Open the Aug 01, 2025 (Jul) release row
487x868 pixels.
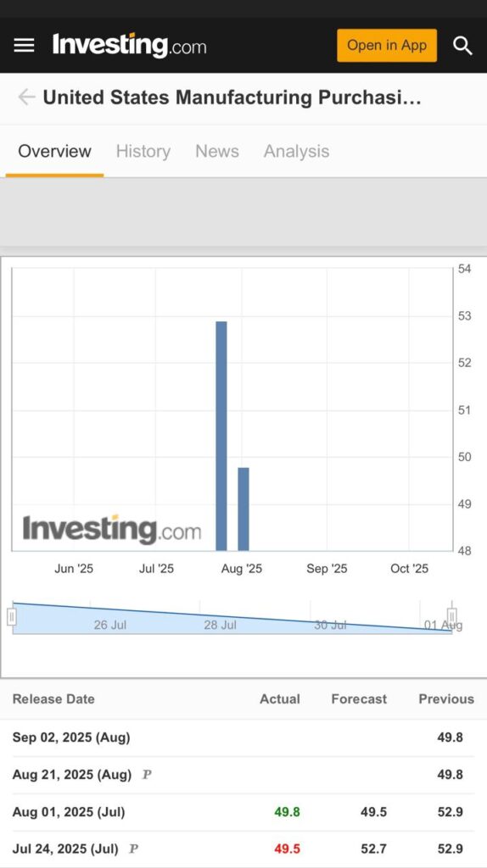coord(243,812)
